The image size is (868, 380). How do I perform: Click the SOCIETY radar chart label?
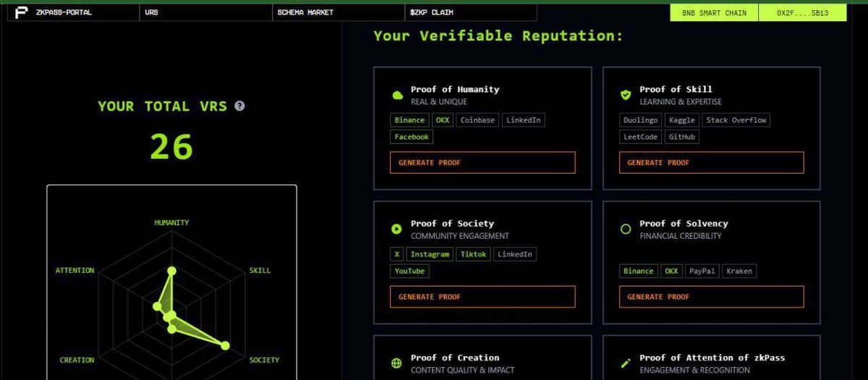[x=264, y=360]
